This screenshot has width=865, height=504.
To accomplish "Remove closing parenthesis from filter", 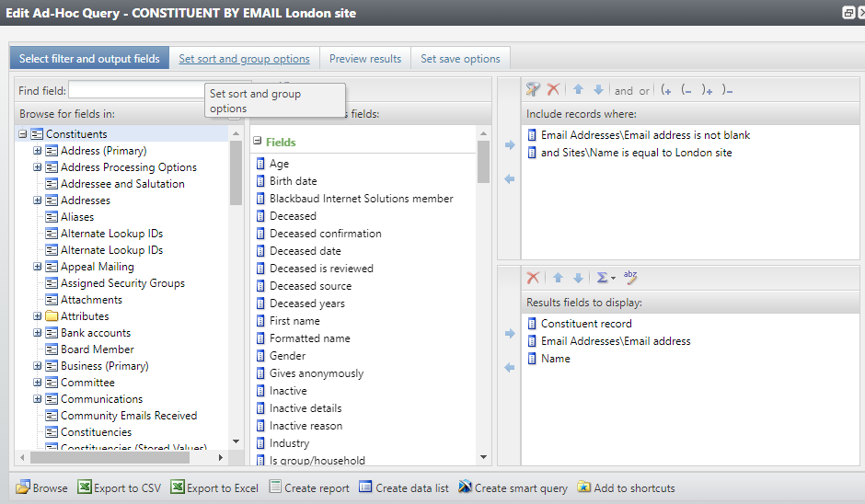I will click(x=727, y=90).
